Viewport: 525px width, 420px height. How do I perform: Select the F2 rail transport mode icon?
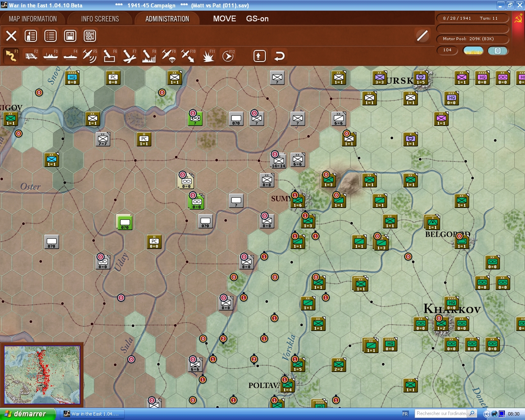coord(31,56)
